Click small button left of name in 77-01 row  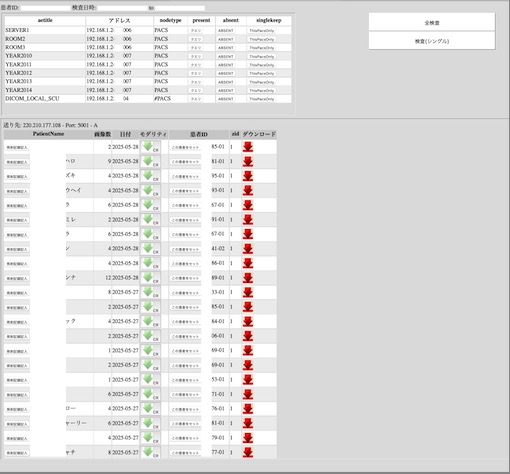pyautogui.click(x=17, y=453)
